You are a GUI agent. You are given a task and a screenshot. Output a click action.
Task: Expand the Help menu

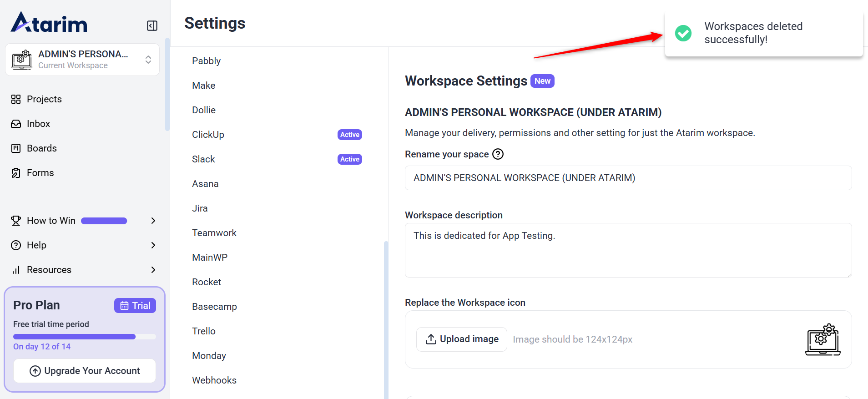tap(153, 245)
